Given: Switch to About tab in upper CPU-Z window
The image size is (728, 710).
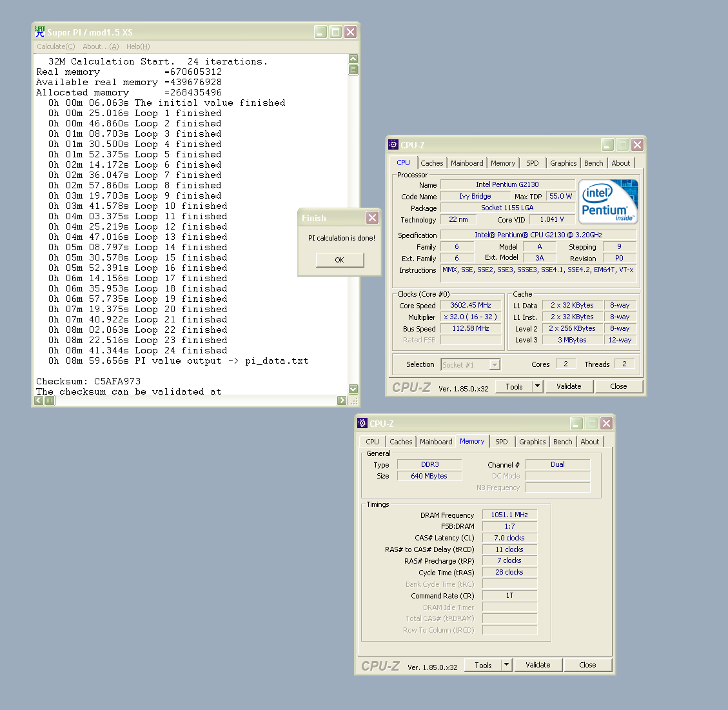Looking at the screenshot, I should pos(621,163).
